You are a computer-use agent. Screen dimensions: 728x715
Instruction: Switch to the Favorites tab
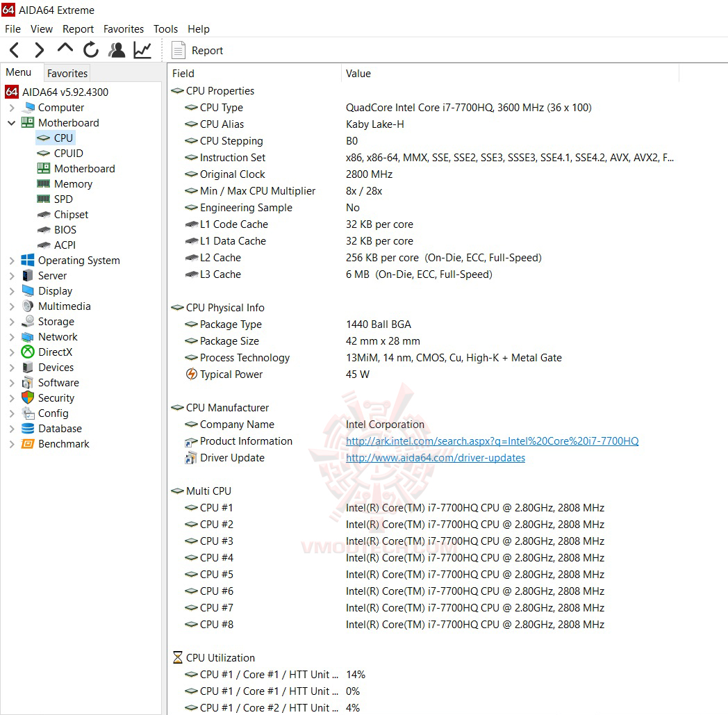click(67, 73)
